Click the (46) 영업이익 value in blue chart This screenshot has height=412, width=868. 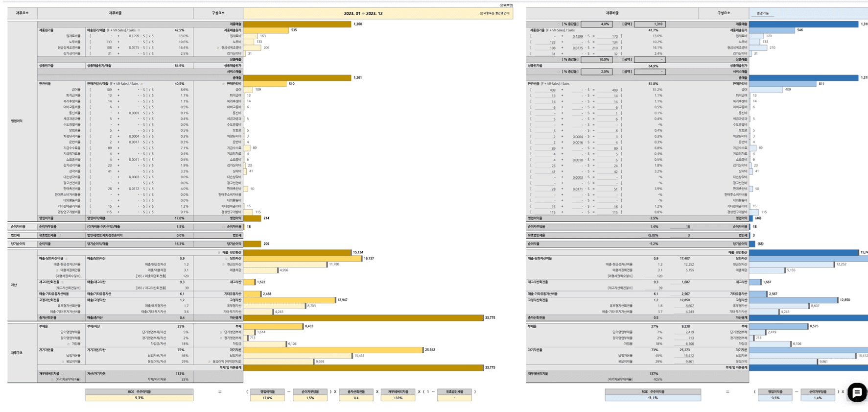pos(758,218)
